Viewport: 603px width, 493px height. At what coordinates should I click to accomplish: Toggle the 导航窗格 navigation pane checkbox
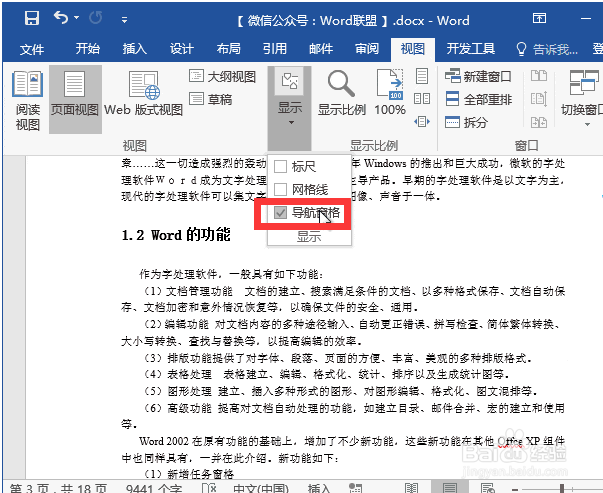280,212
